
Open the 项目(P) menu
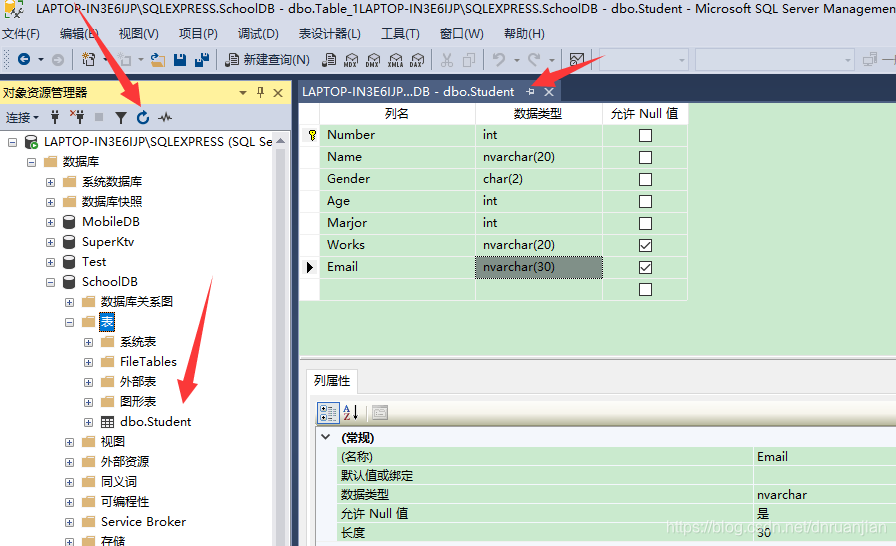coord(198,34)
